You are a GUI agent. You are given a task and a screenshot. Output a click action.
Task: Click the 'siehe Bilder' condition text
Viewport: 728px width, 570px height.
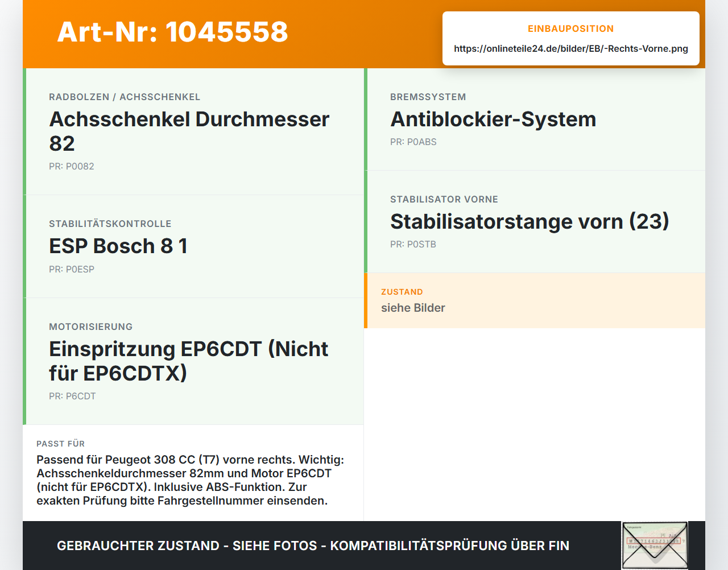pyautogui.click(x=413, y=308)
